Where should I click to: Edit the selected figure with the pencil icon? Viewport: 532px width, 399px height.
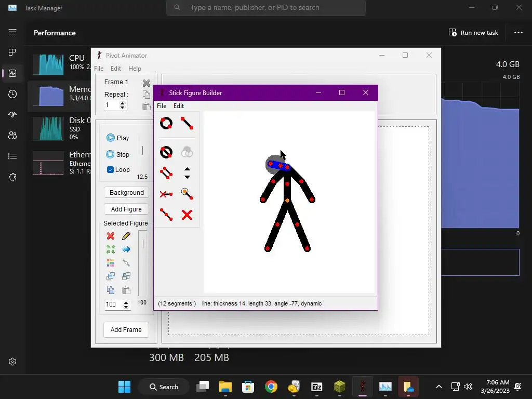(x=126, y=236)
